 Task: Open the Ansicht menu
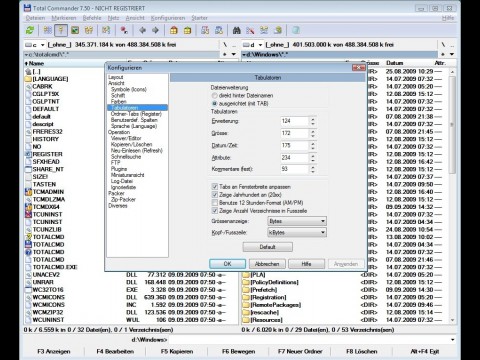pos(135,18)
